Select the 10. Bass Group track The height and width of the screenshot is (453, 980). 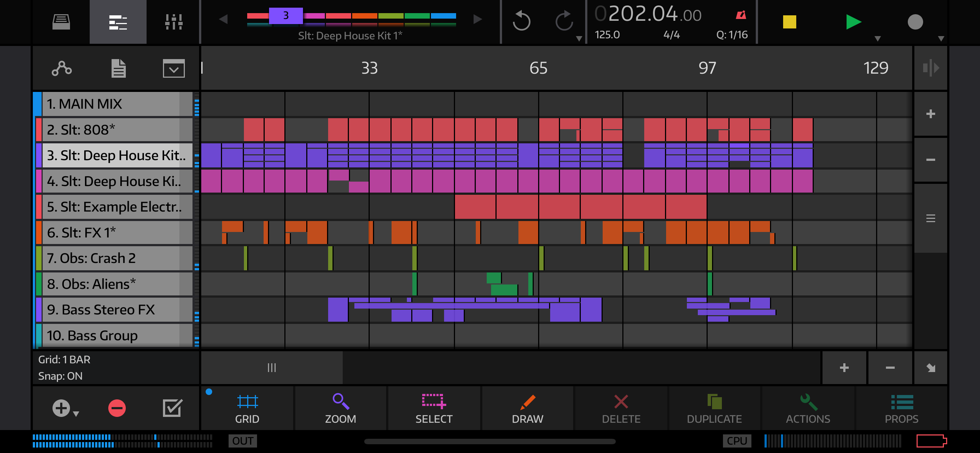coord(117,335)
